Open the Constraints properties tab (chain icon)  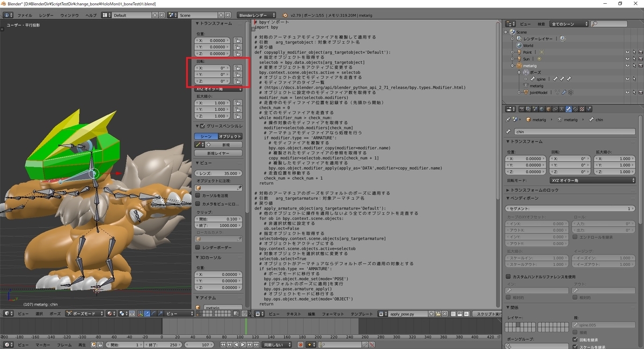[555, 110]
